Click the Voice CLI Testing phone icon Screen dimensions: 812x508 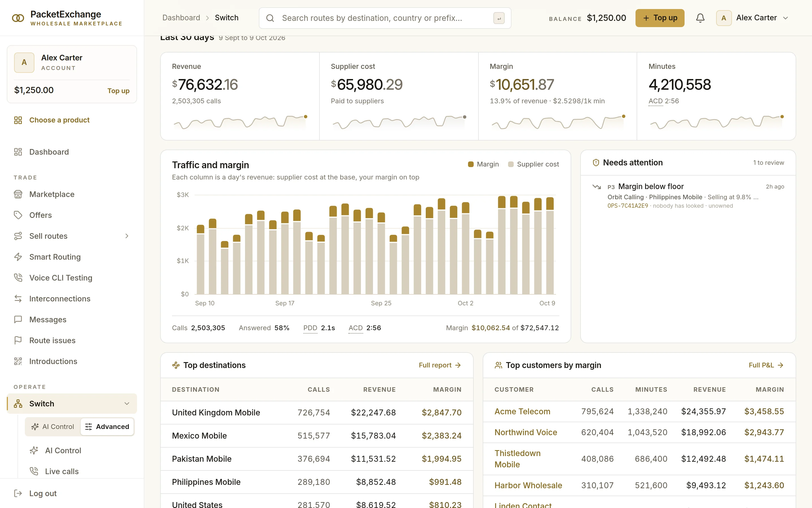18,277
